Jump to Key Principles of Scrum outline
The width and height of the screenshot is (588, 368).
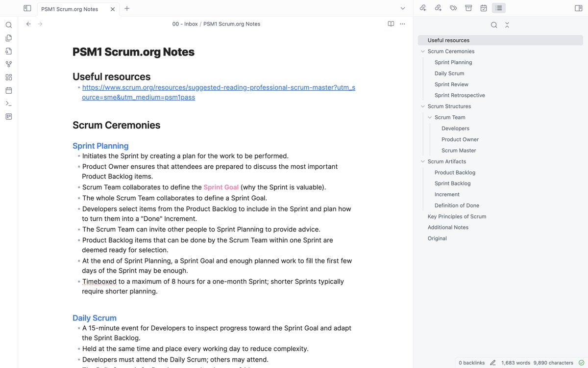pyautogui.click(x=457, y=216)
